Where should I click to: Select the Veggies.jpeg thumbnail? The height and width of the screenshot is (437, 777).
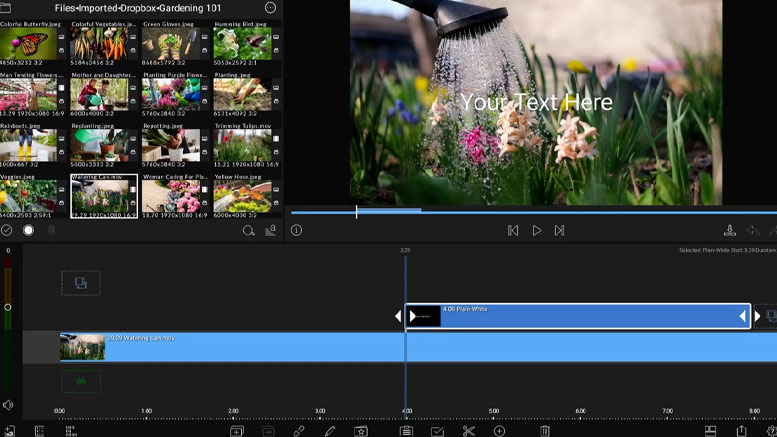pyautogui.click(x=28, y=196)
